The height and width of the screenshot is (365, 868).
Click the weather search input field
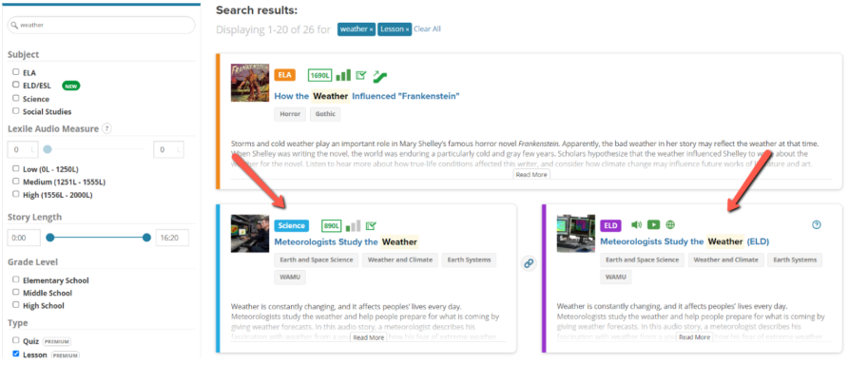[x=102, y=25]
